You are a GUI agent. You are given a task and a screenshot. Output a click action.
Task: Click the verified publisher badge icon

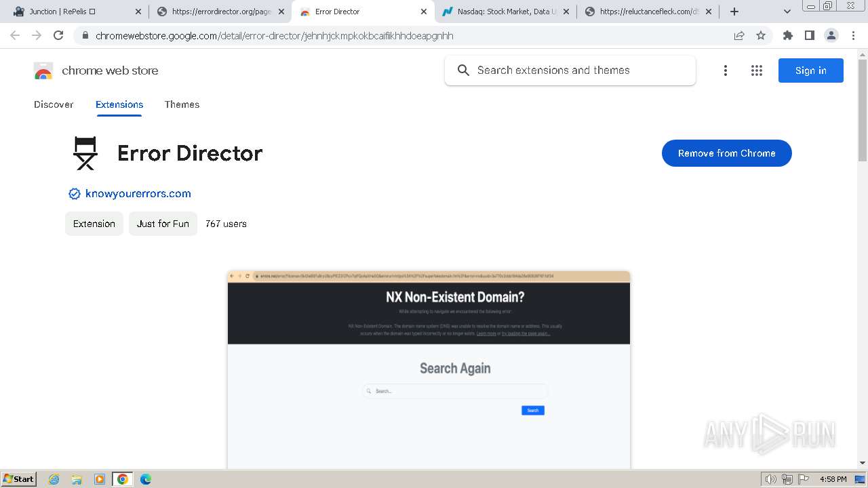tap(75, 194)
